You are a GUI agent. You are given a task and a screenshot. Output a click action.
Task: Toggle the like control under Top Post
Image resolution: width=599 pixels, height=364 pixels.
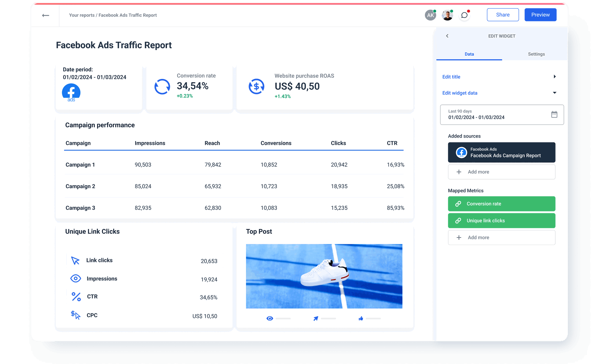tap(361, 318)
